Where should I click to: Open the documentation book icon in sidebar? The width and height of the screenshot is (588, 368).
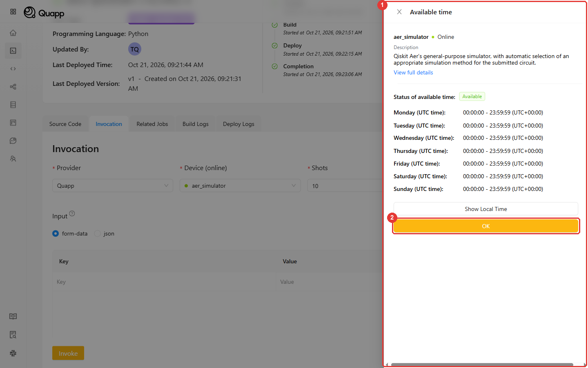[x=13, y=316]
